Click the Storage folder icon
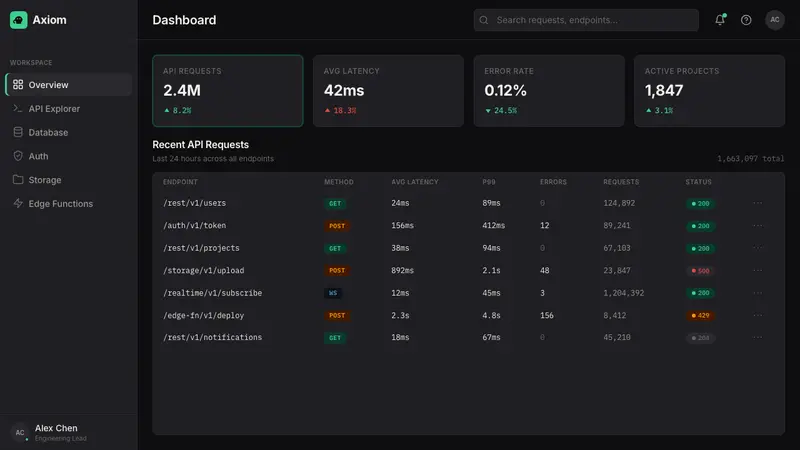The image size is (800, 450). [x=18, y=180]
